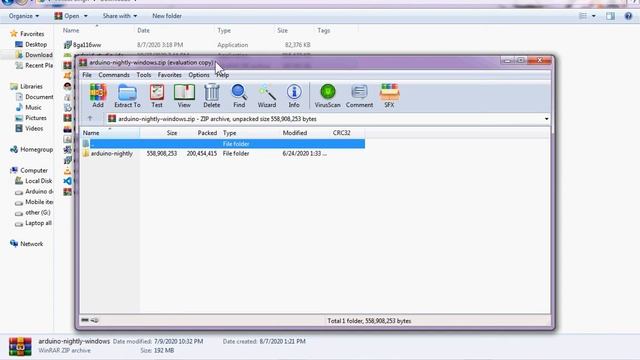Open Arduino drive in sidebar
640x360 pixels.
(34, 191)
